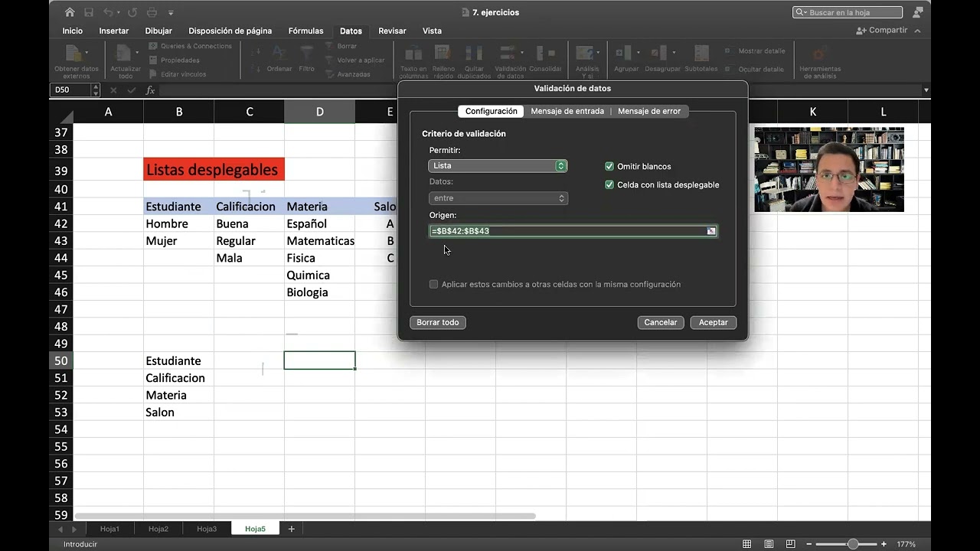Click Mostrar detalle in ribbon
The image size is (980, 551).
[x=754, y=51]
